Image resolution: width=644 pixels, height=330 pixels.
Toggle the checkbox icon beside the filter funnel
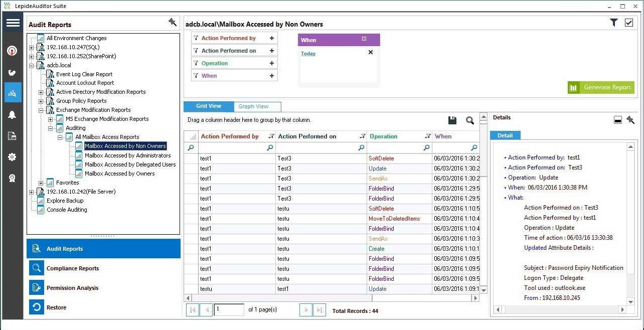[629, 23]
